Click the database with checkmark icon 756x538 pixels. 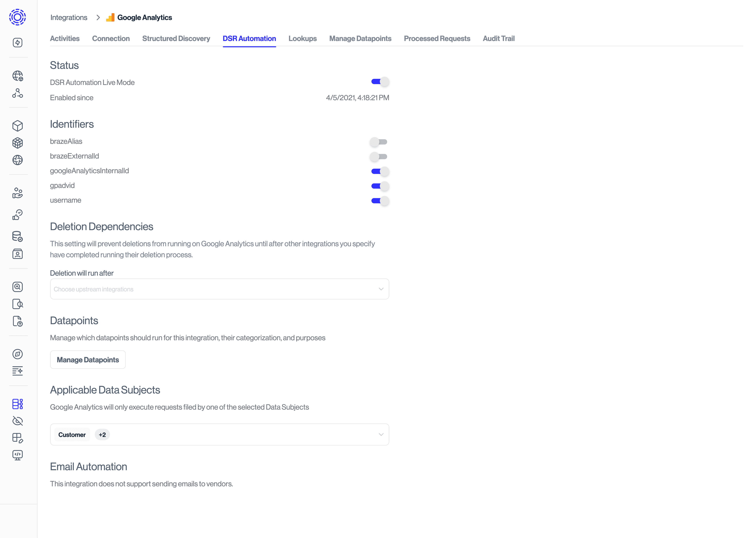tap(18, 237)
